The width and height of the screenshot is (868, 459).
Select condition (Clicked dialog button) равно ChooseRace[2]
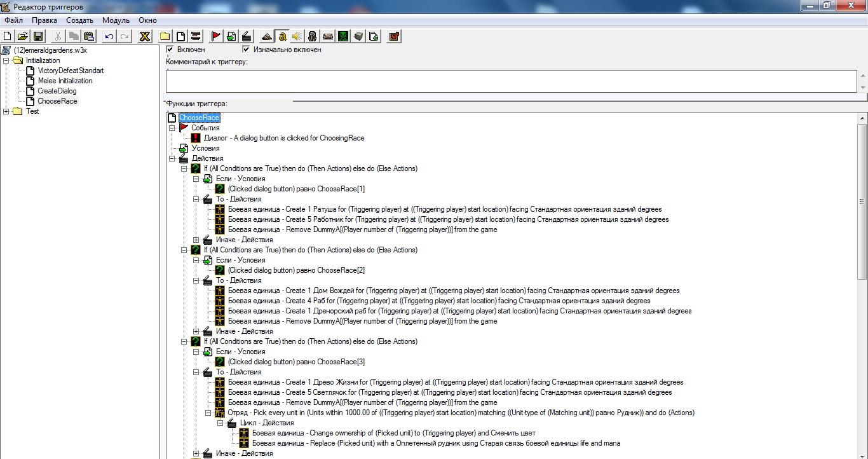click(x=296, y=270)
